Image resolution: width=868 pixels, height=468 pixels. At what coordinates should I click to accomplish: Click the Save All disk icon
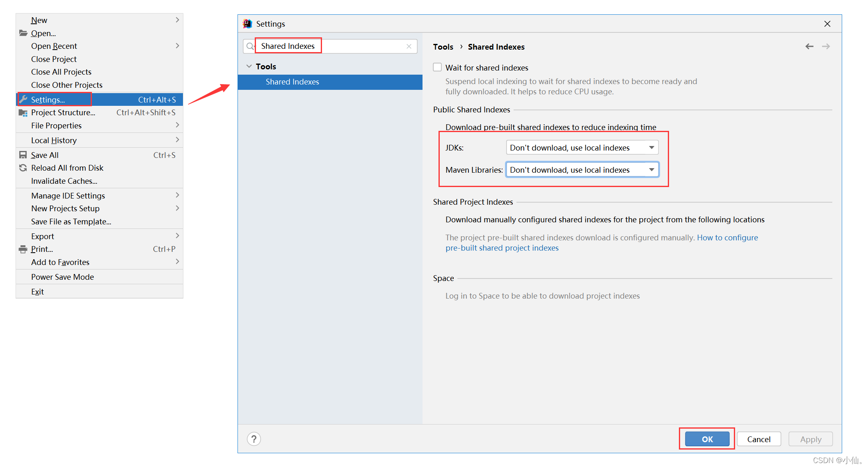point(23,155)
